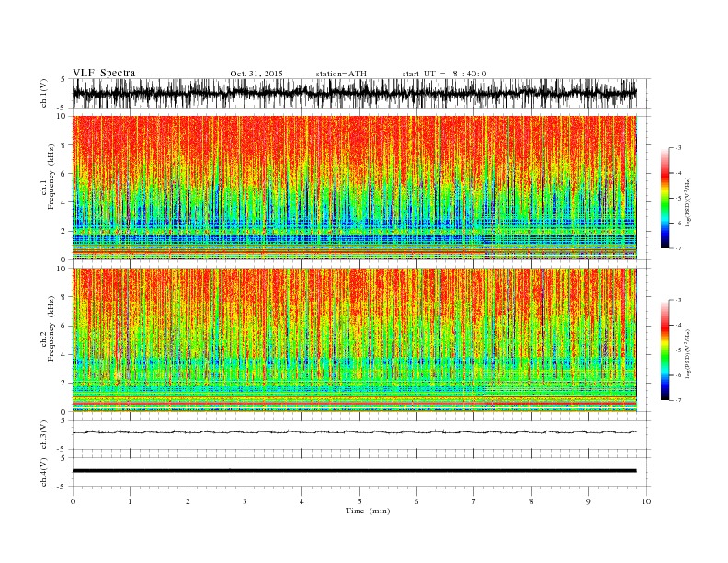Click the ch.2 "Frequency (kHz)" axis label
This screenshot has height=563, width=728.
[x=51, y=328]
